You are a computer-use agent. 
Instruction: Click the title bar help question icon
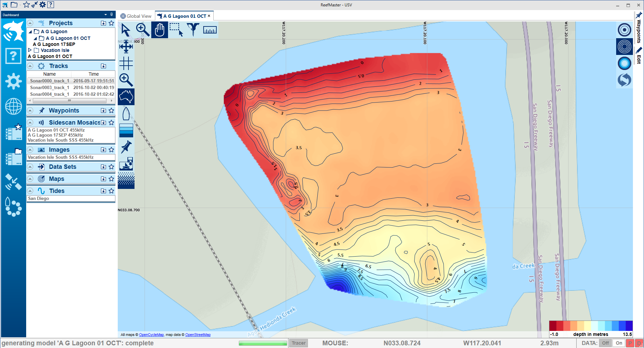51,5
